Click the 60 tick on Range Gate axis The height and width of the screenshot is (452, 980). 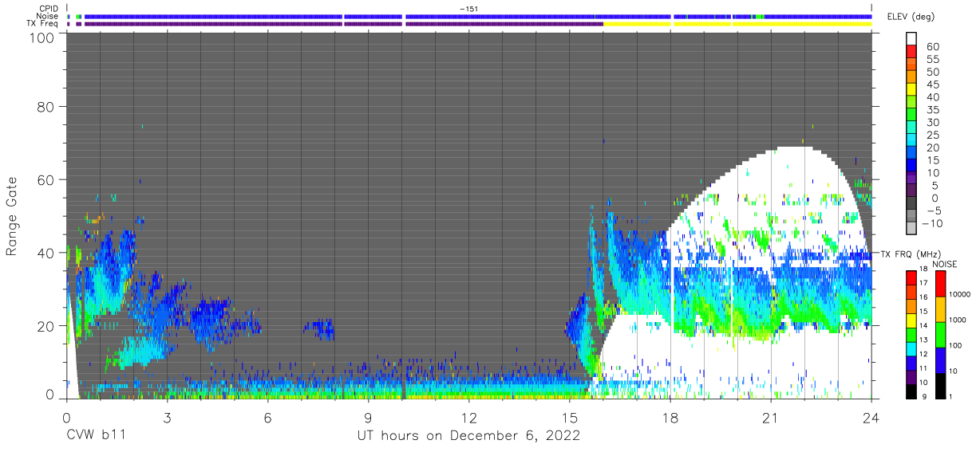pos(46,180)
